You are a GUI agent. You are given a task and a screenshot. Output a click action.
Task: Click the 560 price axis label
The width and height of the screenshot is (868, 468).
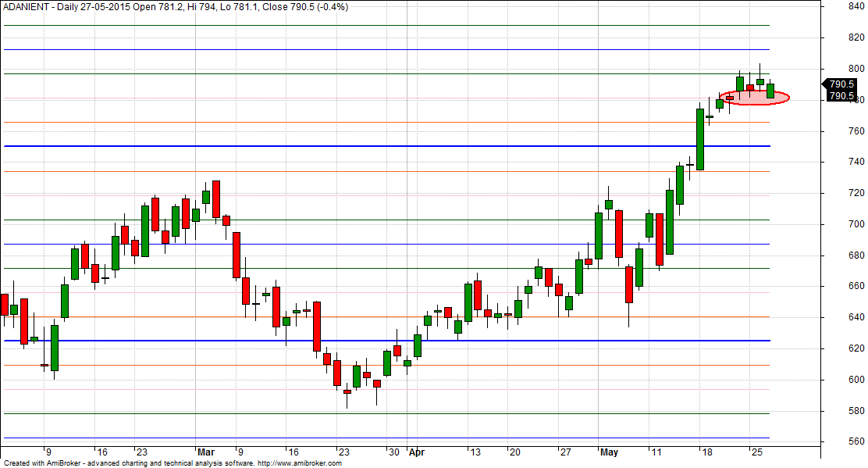coord(856,442)
